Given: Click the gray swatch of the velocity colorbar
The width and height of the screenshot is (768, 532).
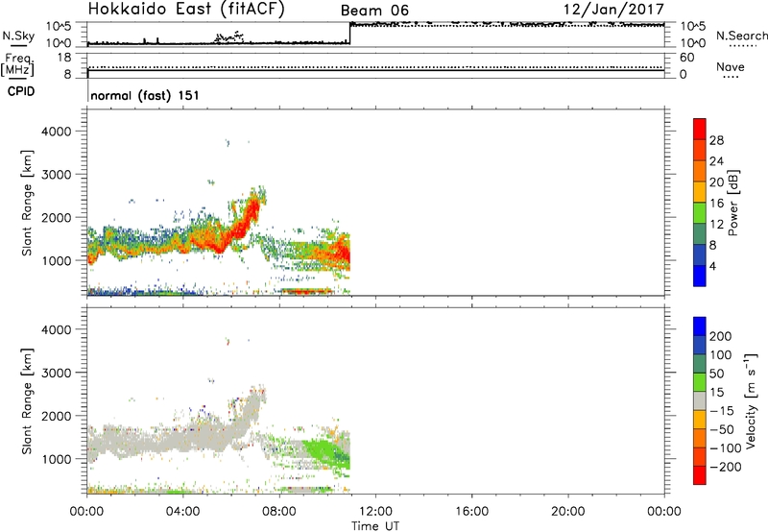Looking at the screenshot, I should [700, 401].
